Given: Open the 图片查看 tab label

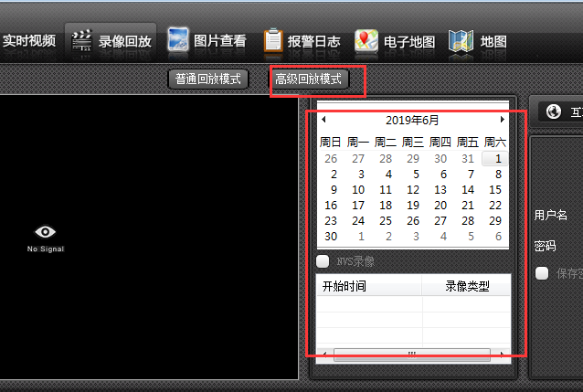Looking at the screenshot, I should [219, 41].
